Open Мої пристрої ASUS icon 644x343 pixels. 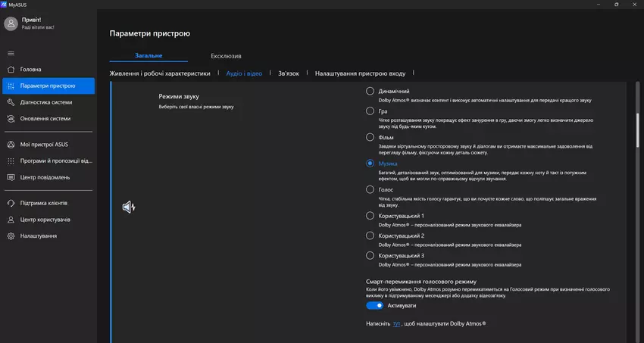click(x=11, y=144)
